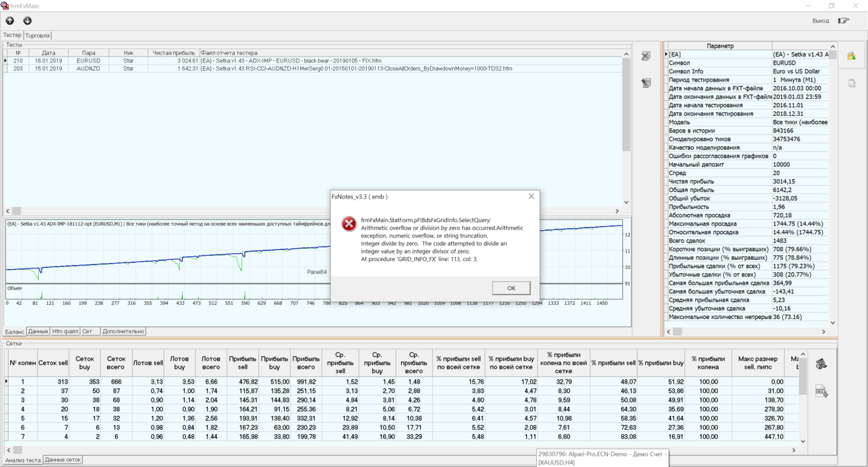The image size is (868, 467).
Task: Click the up arrow toolbar icon
Action: coord(10,21)
